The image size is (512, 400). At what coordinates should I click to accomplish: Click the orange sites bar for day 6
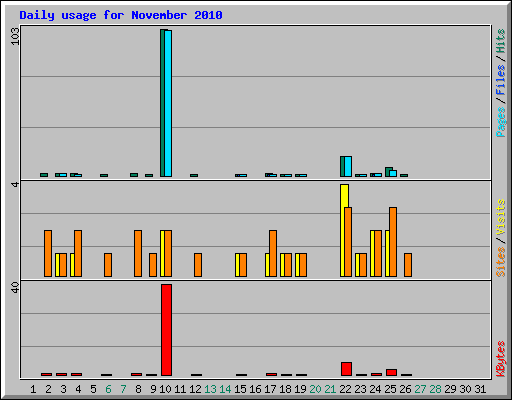(x=108, y=265)
